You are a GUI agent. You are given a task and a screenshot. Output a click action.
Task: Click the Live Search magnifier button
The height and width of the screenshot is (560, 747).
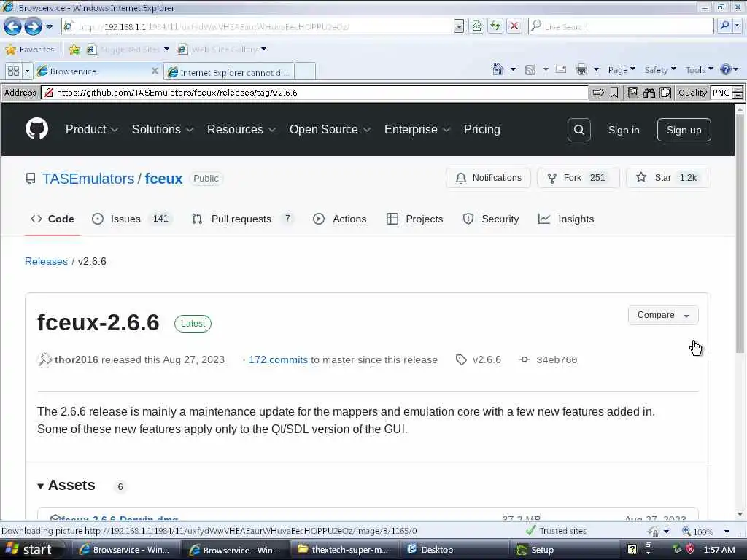pos(724,26)
